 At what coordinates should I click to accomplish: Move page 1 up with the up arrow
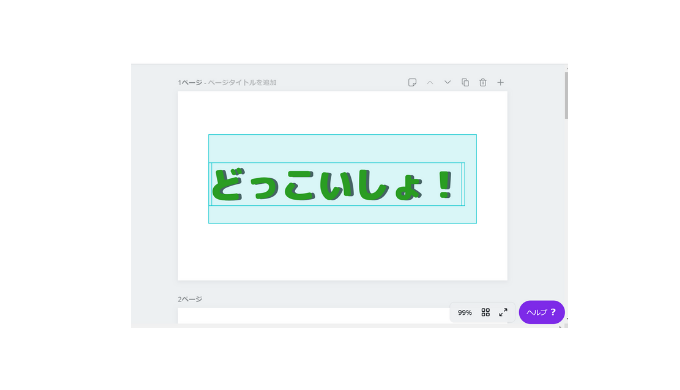pos(430,82)
